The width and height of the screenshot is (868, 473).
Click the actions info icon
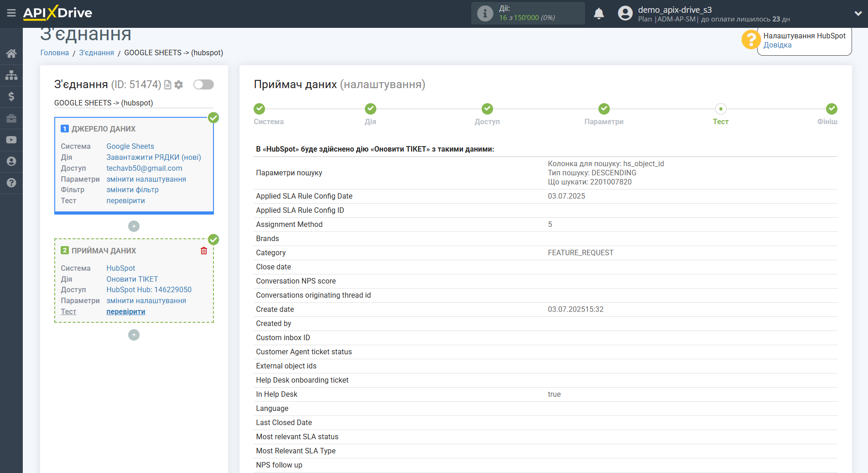tap(485, 13)
